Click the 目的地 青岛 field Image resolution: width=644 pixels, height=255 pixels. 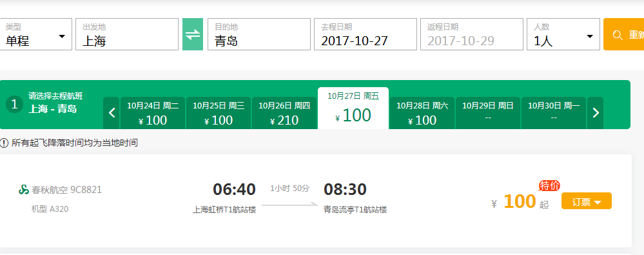[x=259, y=34]
